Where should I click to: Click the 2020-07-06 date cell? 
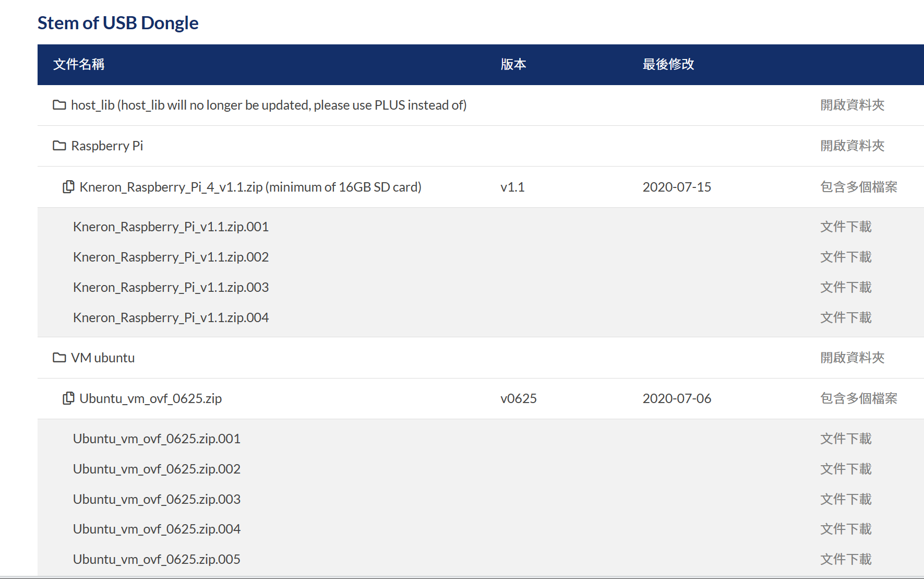coord(677,398)
